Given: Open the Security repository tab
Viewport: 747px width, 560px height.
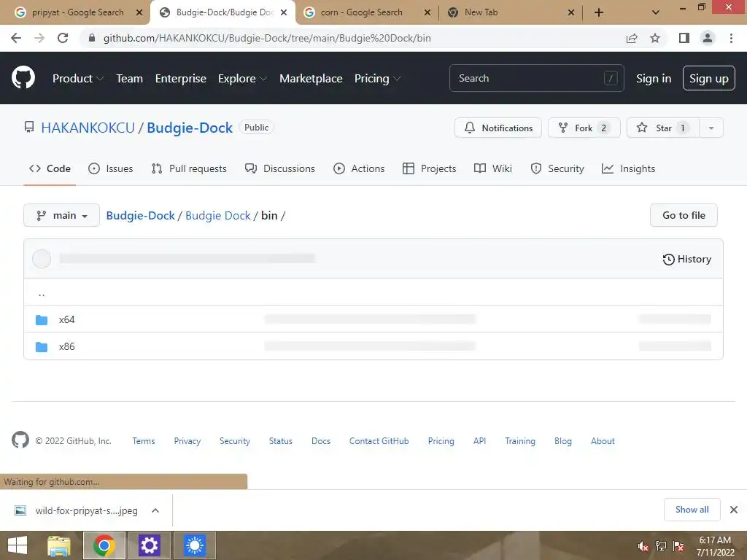Looking at the screenshot, I should coord(557,168).
